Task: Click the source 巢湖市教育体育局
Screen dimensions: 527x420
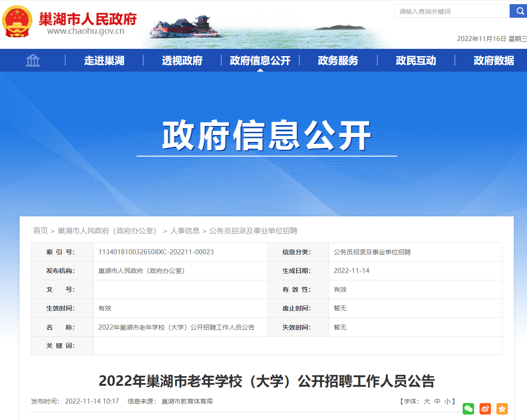Action: click(x=187, y=401)
